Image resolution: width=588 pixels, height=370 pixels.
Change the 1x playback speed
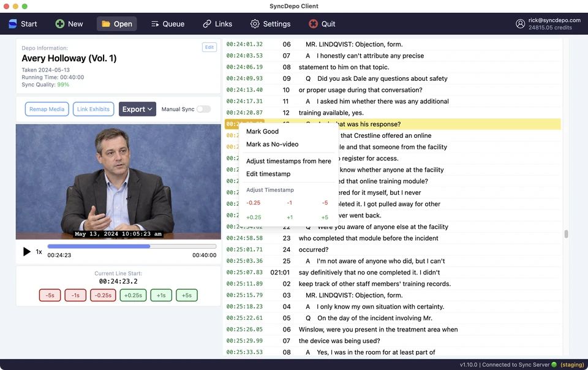pos(39,252)
